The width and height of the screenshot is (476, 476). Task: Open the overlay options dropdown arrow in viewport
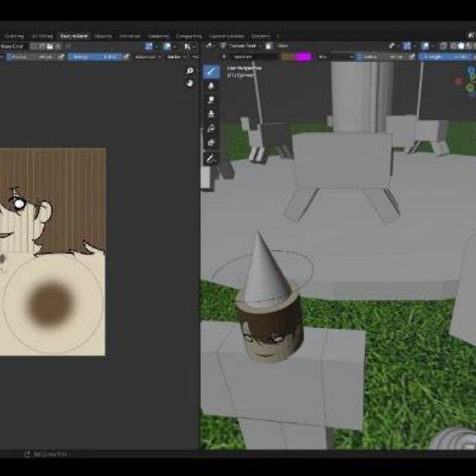[x=431, y=46]
